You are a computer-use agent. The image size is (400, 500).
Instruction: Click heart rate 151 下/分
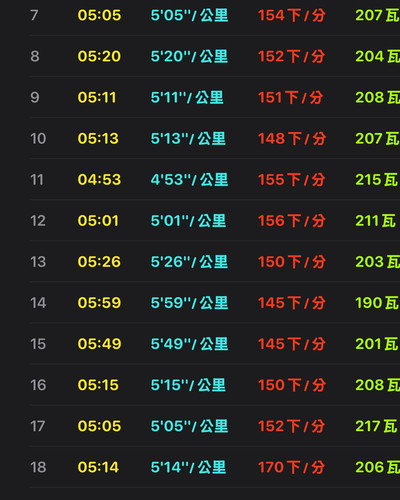[x=290, y=98]
